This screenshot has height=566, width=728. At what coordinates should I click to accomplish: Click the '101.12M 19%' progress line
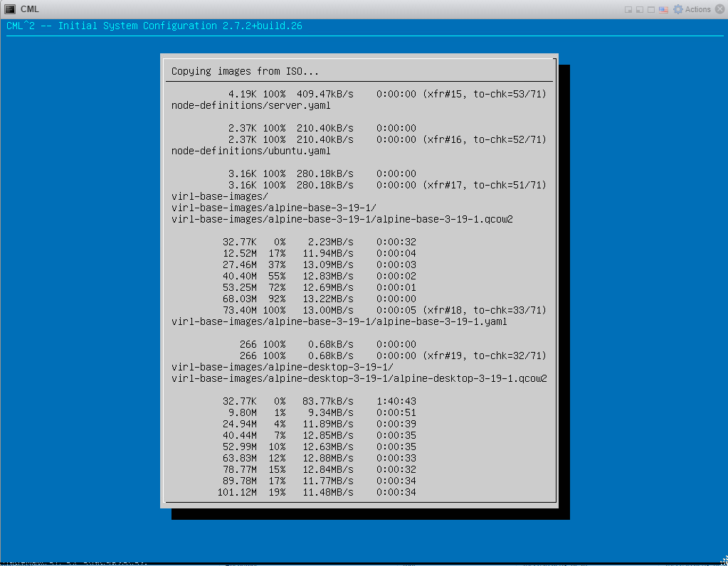pos(317,492)
